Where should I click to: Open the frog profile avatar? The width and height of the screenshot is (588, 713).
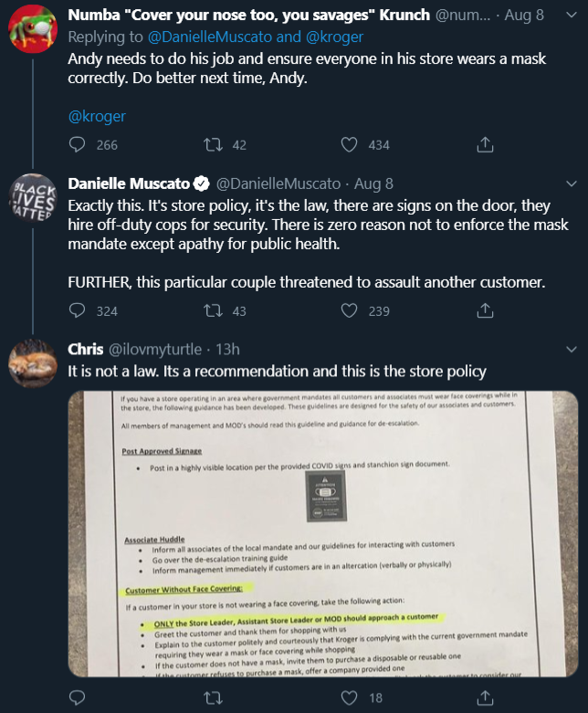click(33, 28)
